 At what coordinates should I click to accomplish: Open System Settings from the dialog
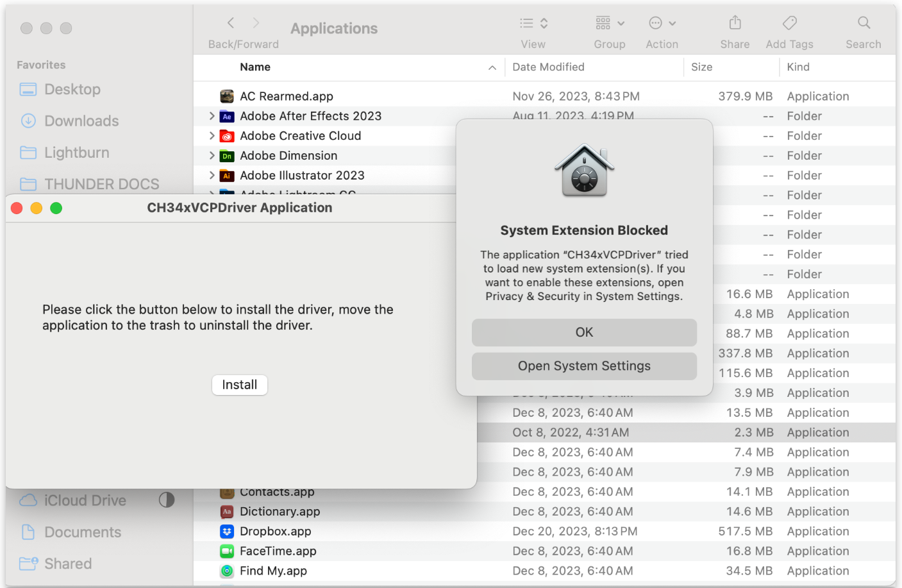(x=584, y=366)
